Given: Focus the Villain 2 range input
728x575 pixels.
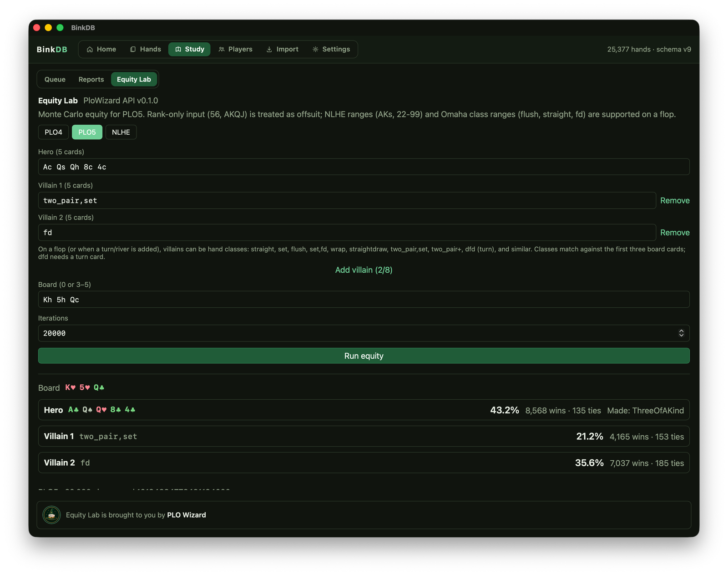Looking at the screenshot, I should tap(347, 232).
